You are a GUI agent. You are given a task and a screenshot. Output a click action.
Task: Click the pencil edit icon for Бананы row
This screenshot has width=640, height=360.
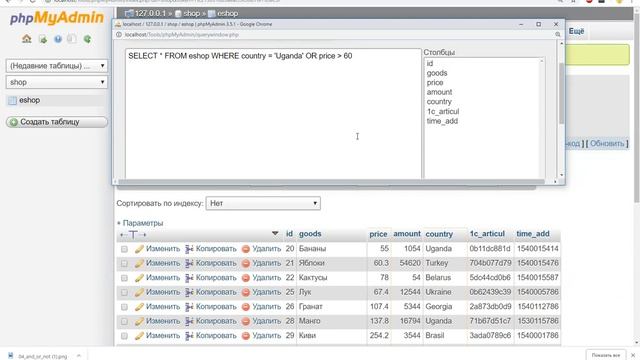click(139, 249)
